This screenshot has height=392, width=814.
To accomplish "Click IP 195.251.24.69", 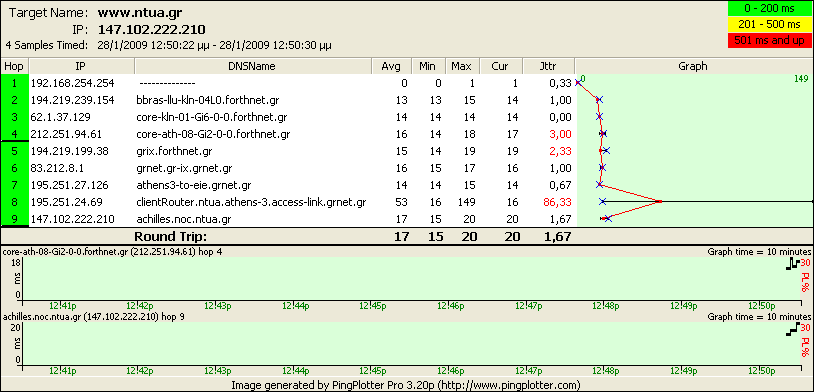I will click(66, 202).
